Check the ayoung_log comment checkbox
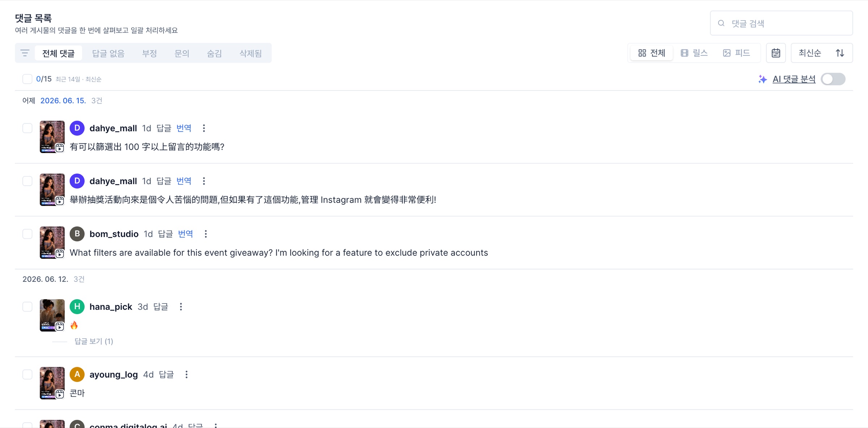 coord(27,374)
